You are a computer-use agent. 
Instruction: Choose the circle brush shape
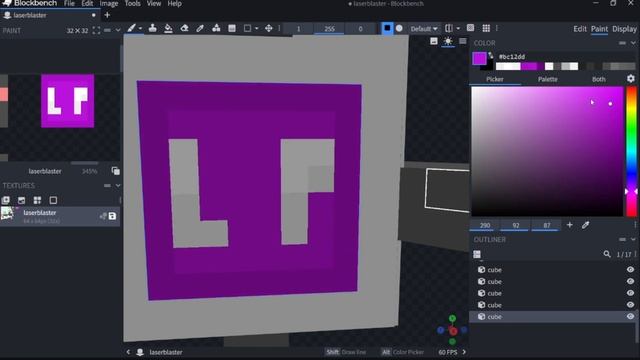[399, 28]
